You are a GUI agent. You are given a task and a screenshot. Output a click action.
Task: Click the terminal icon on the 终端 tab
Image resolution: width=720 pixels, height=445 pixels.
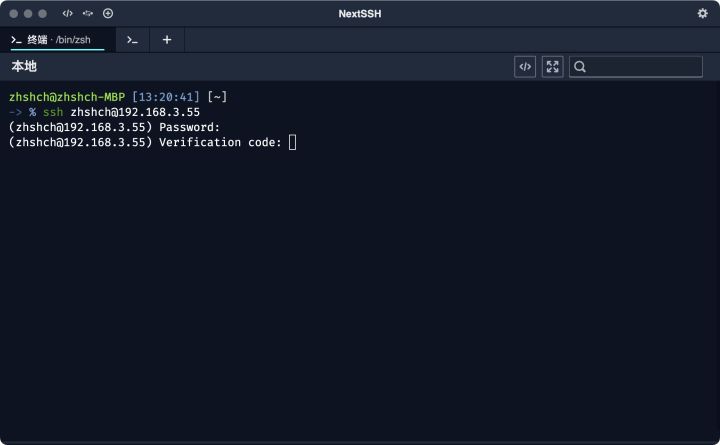coord(17,40)
